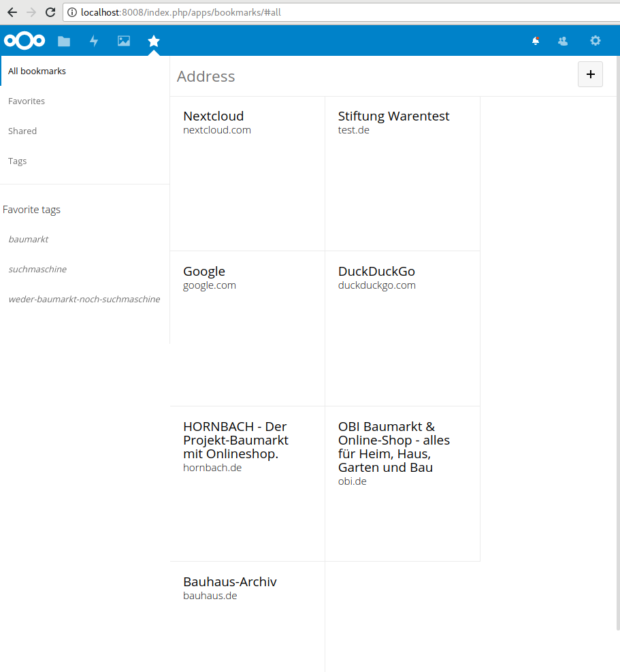
Task: Click the Nextcloud logo
Action: coord(25,41)
